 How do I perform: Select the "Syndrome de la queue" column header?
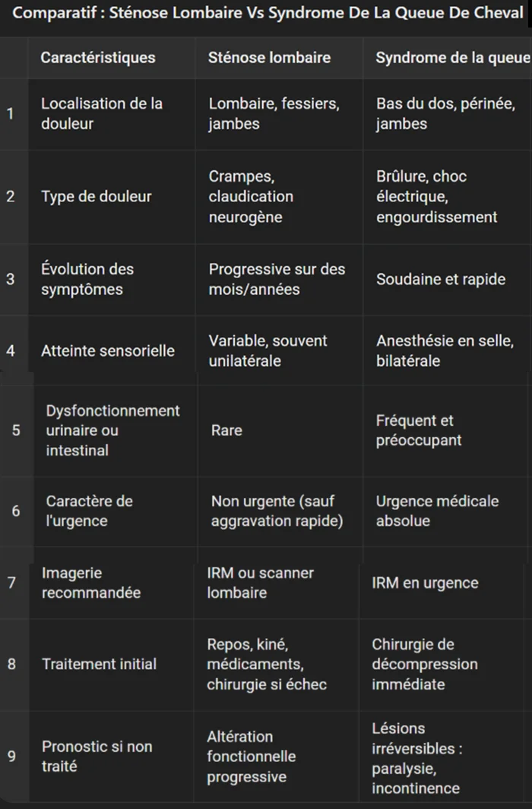[453, 58]
